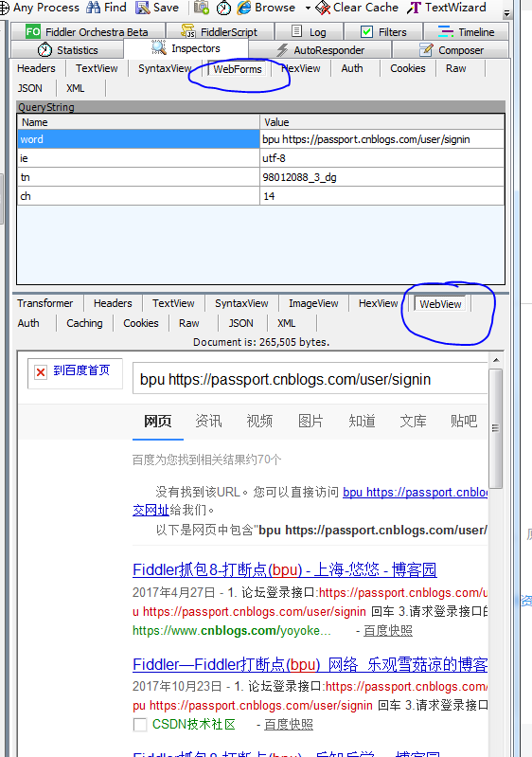This screenshot has width=532, height=757.
Task: Click the first result's 百度快照 link
Action: click(388, 631)
